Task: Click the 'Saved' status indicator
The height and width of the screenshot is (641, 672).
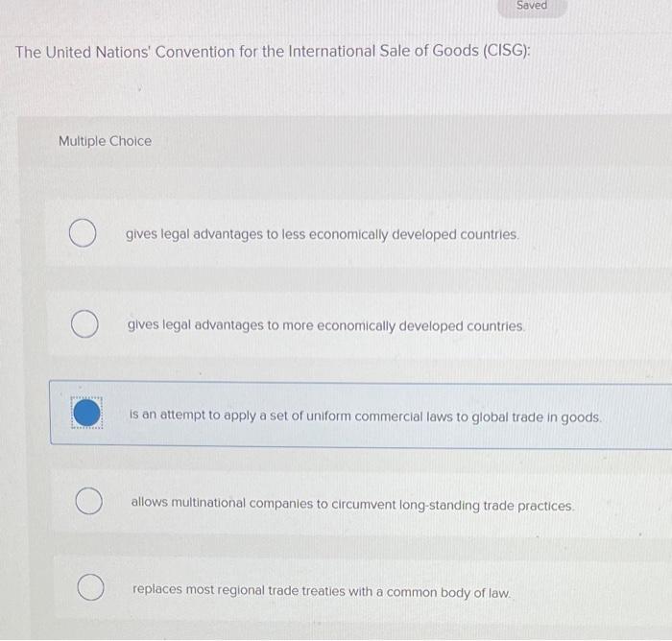Action: pos(531,6)
